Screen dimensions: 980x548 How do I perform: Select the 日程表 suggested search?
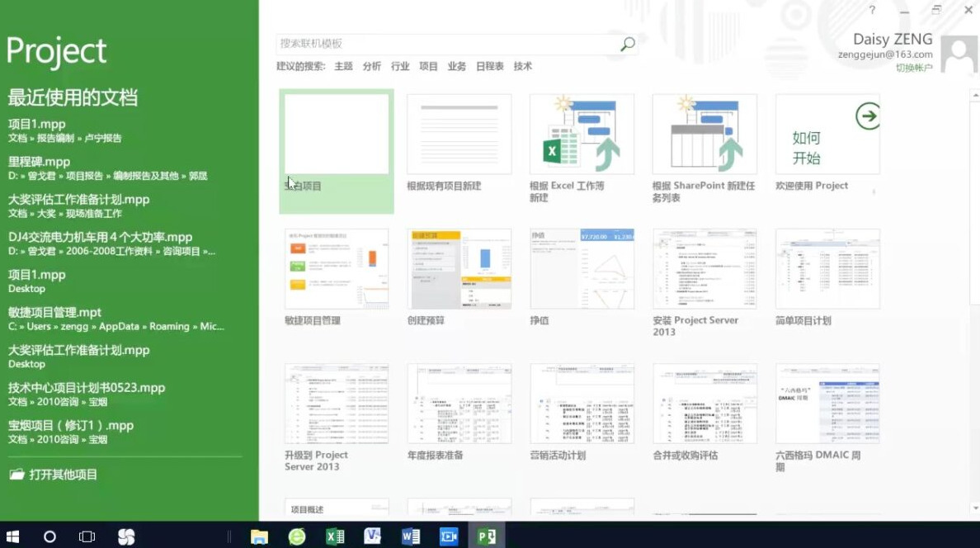489,66
